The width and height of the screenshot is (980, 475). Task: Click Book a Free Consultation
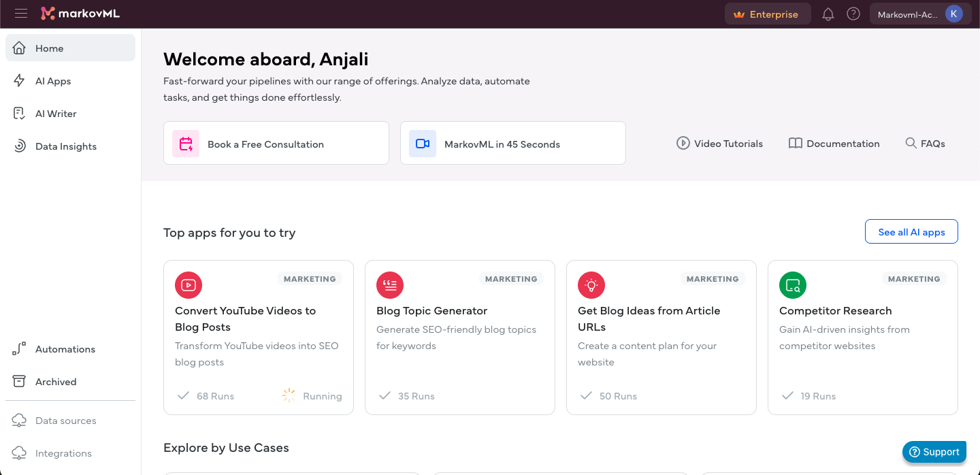tap(276, 144)
